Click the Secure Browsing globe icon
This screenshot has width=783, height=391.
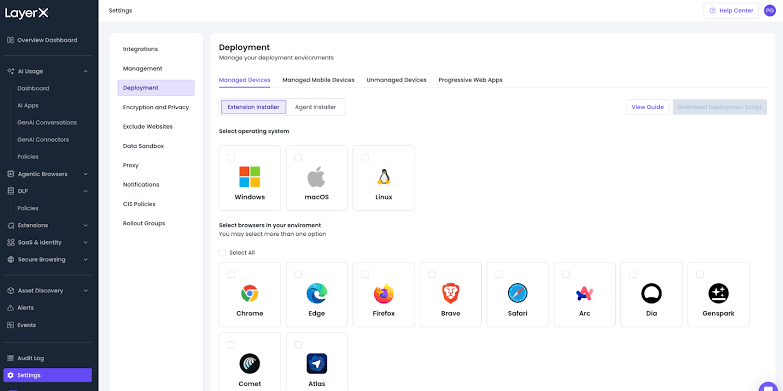point(10,260)
